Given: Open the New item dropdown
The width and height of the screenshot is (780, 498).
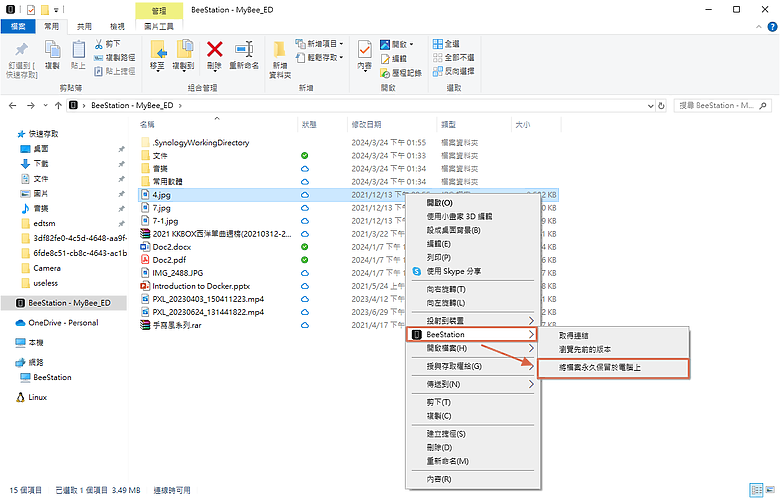Looking at the screenshot, I should tap(319, 44).
